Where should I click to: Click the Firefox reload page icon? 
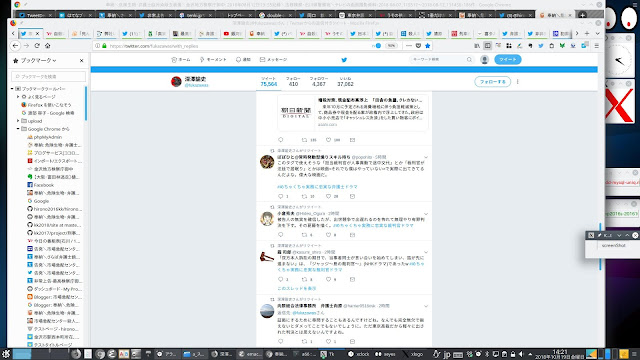click(x=37, y=46)
